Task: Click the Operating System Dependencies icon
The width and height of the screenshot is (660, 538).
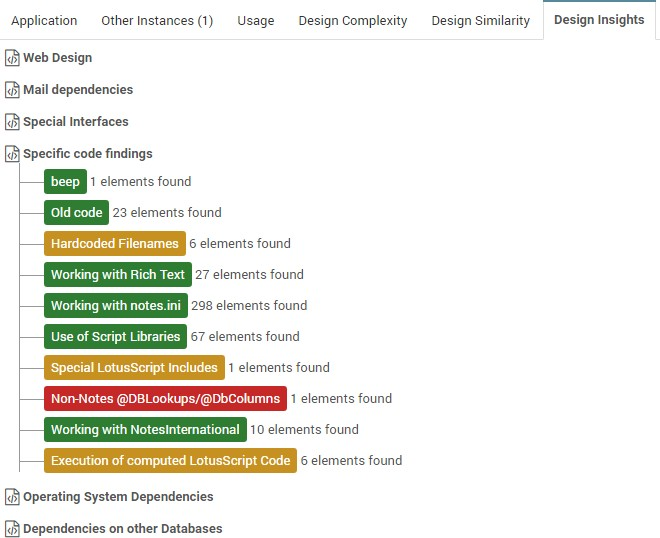Action: click(12, 497)
